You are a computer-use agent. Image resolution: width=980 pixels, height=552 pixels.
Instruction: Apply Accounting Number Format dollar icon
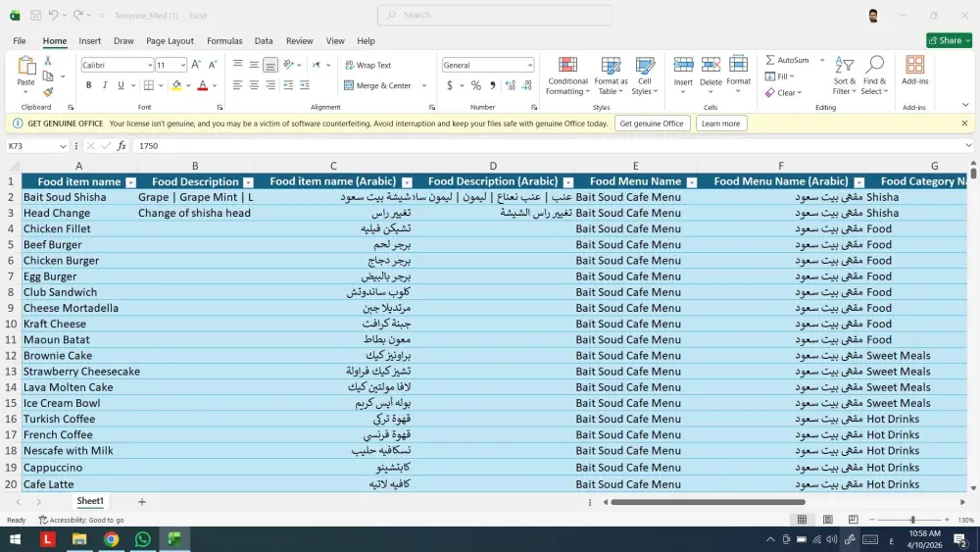[x=450, y=85]
